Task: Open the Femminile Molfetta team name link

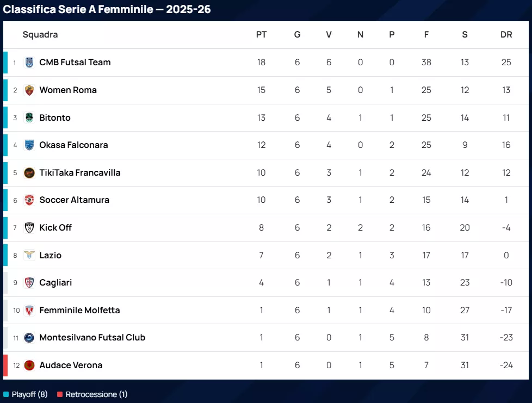Action: [79, 311]
